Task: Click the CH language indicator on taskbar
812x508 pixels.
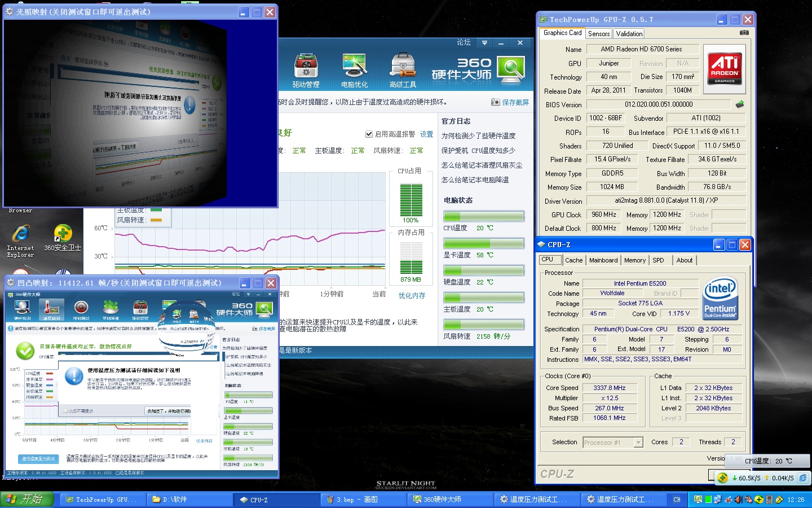Action: point(677,500)
